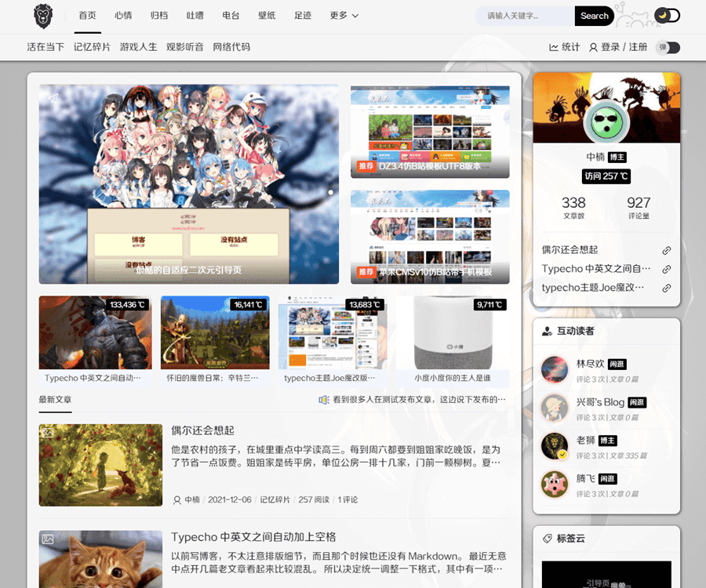Open the 偶尔还会想起 article title
Viewport: 706px width, 588px height.
pyautogui.click(x=202, y=430)
